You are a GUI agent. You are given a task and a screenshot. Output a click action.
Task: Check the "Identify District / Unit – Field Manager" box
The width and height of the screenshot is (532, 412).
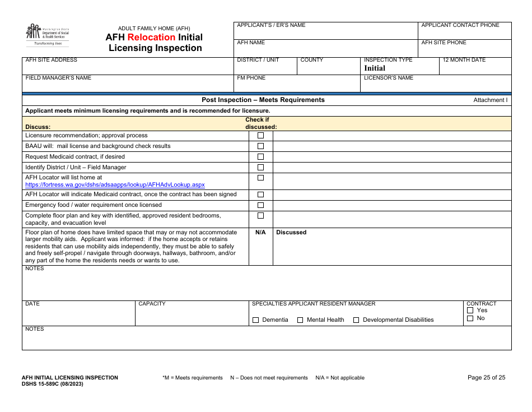tap(260, 167)
